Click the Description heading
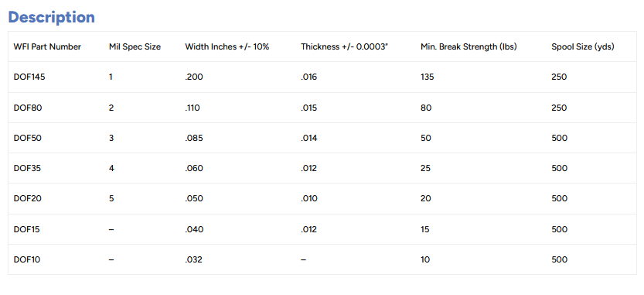The image size is (644, 295). [51, 17]
